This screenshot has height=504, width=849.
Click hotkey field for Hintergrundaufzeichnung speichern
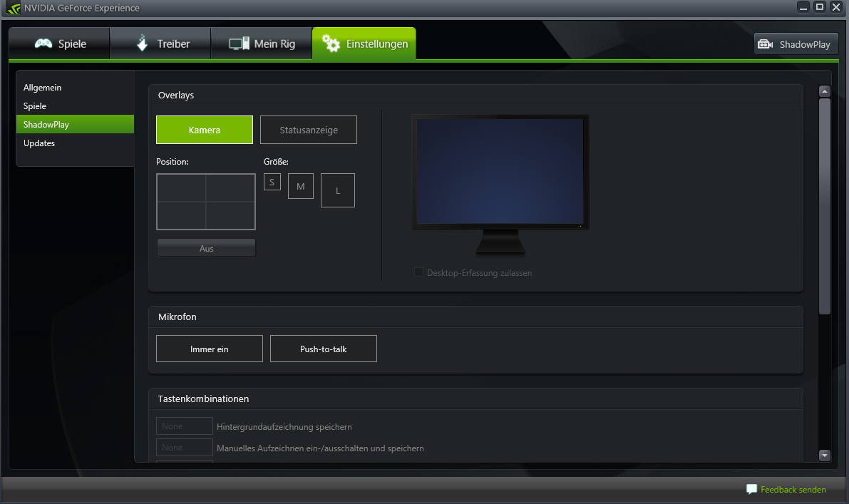(185, 426)
